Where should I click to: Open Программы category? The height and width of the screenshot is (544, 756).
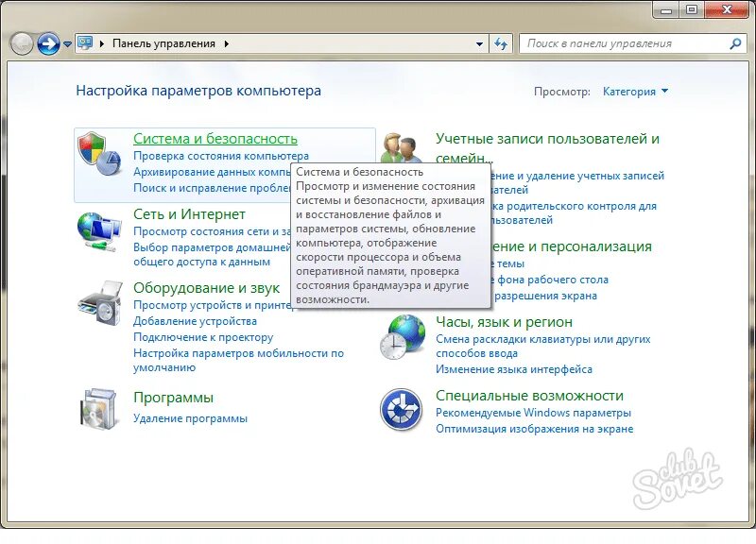point(173,398)
